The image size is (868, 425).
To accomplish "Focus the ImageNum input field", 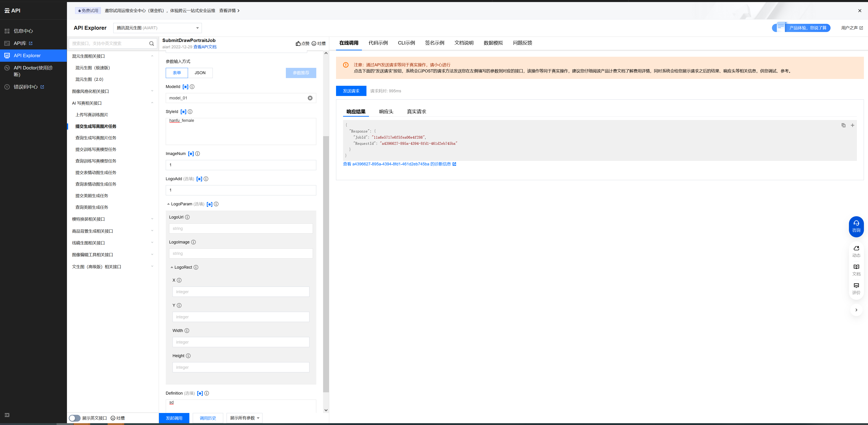I will pos(241,165).
